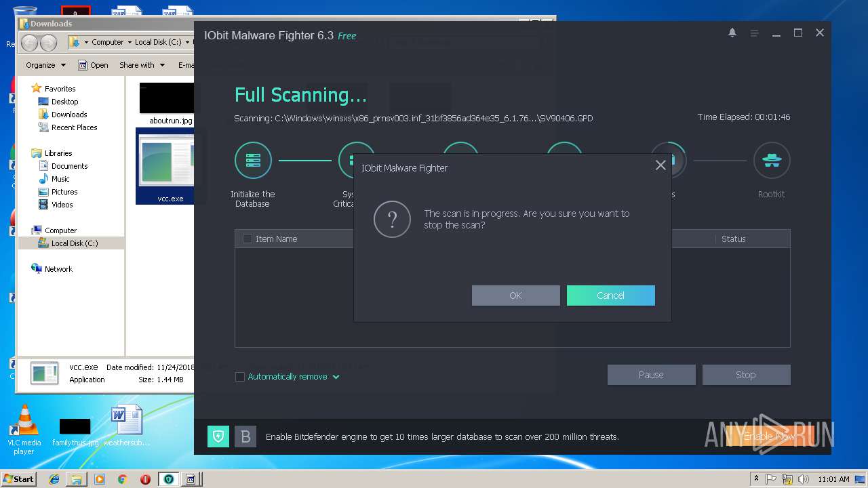Click the Item Name column header
Screen dimensions: 868x488
(x=276, y=239)
